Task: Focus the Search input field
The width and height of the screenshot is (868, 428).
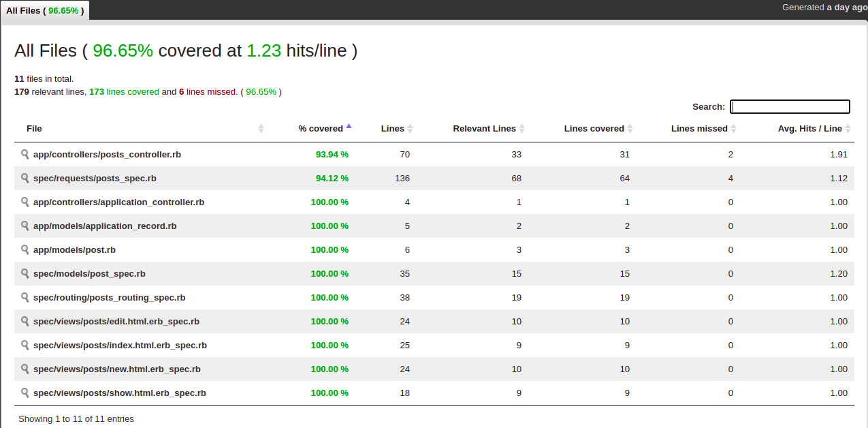Action: tap(790, 106)
